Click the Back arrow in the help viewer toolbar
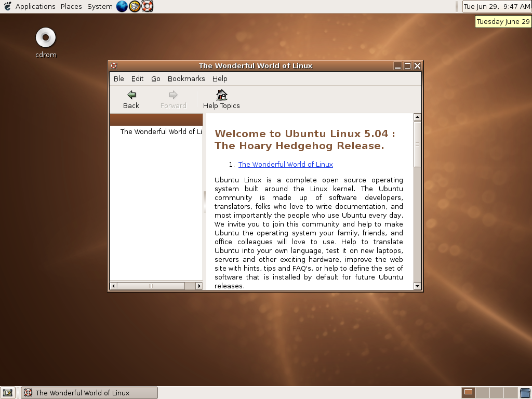Image resolution: width=532 pixels, height=399 pixels. 130,99
